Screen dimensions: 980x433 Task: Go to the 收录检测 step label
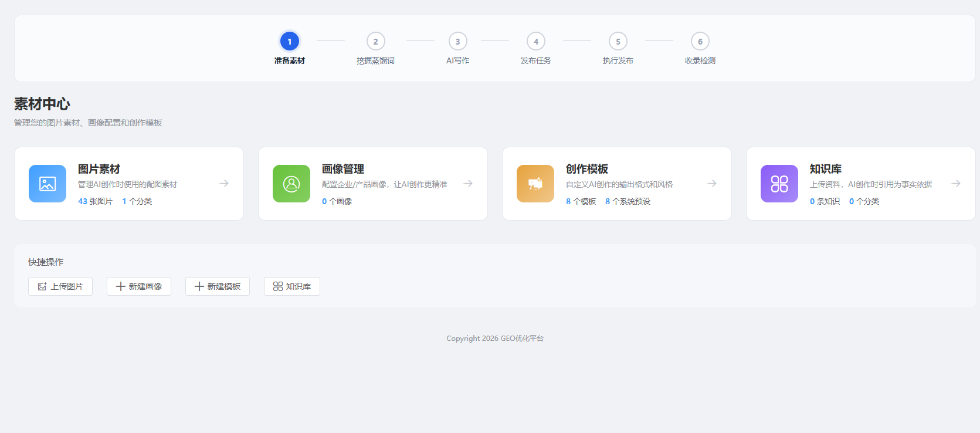tap(700, 60)
